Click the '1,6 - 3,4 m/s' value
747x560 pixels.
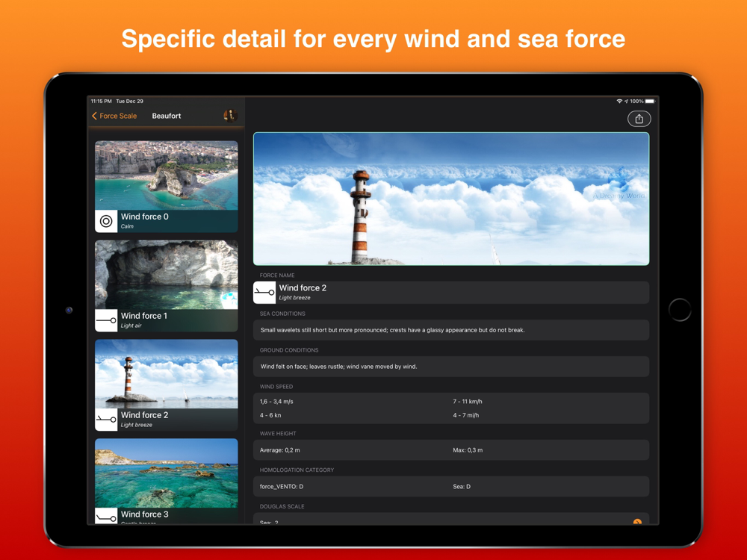pos(276,402)
